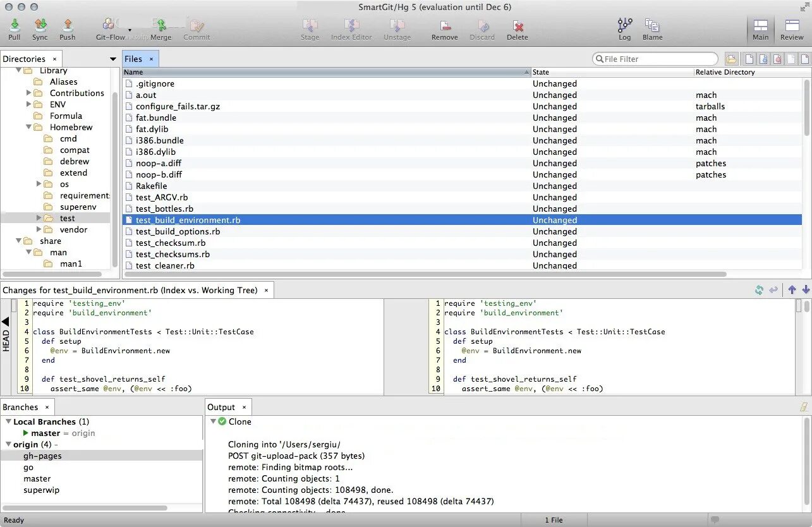
Task: Open the Blame tool
Action: point(652,26)
